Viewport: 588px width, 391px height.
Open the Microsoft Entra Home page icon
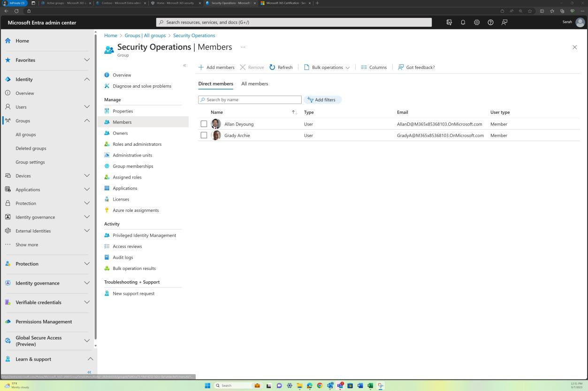click(x=8, y=41)
